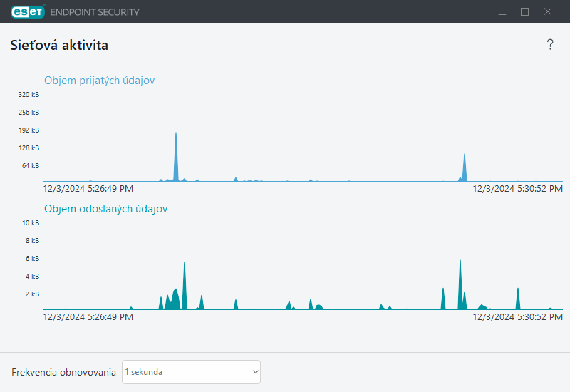Screen dimensions: 570x392
Task: Click the 192 kB axis label
Action: 29,130
